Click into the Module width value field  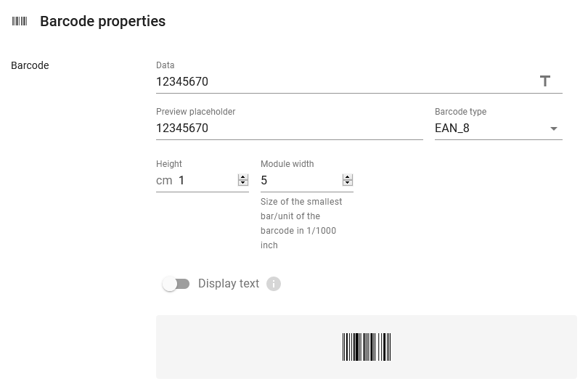coord(301,180)
